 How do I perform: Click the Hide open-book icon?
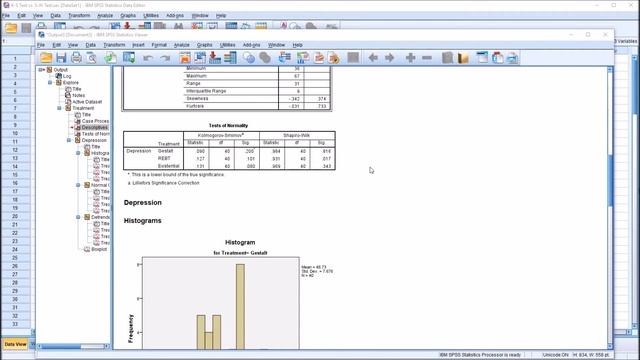(463, 58)
